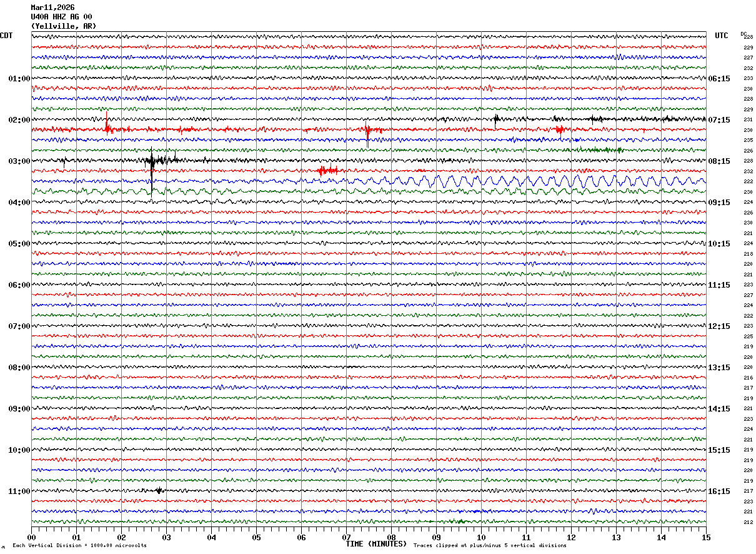Click the 11:00 CDT row label
This screenshot has height=554, width=756.
click(x=19, y=491)
